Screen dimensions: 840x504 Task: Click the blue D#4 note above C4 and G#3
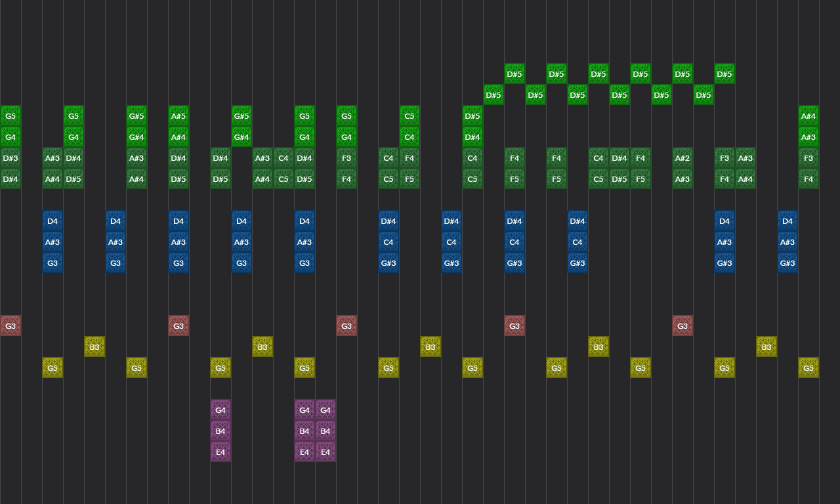point(388,221)
